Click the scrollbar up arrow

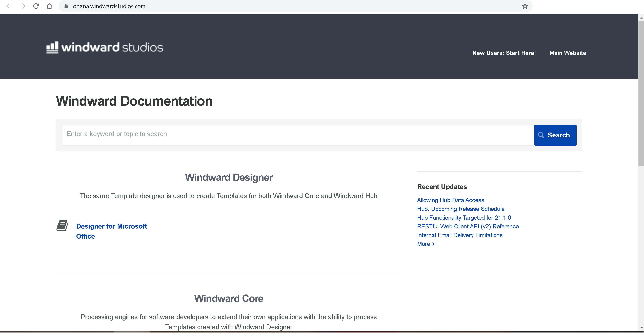click(641, 18)
